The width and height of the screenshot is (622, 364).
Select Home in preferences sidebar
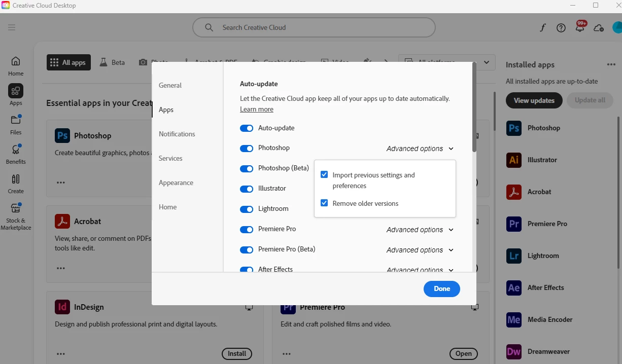(167, 207)
